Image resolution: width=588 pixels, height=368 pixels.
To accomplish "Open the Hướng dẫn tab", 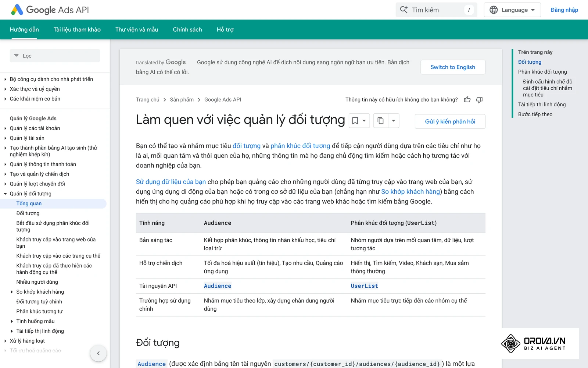I will click(24, 29).
